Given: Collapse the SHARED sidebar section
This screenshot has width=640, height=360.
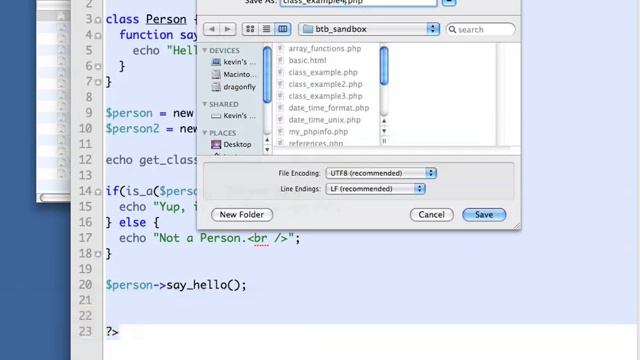Looking at the screenshot, I should click(x=205, y=104).
